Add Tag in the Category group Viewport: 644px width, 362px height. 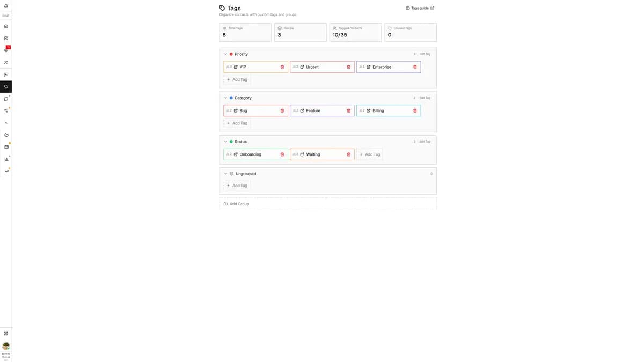click(237, 123)
